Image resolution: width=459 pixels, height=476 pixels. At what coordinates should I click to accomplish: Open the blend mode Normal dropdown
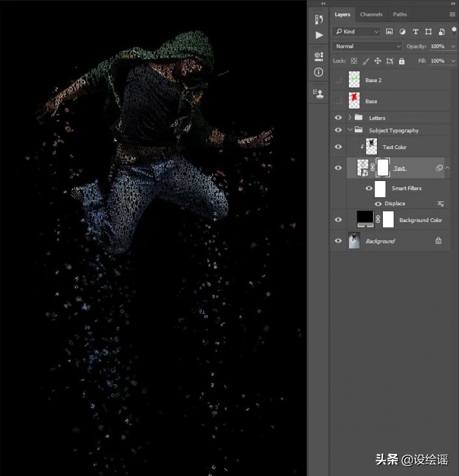[x=367, y=46]
